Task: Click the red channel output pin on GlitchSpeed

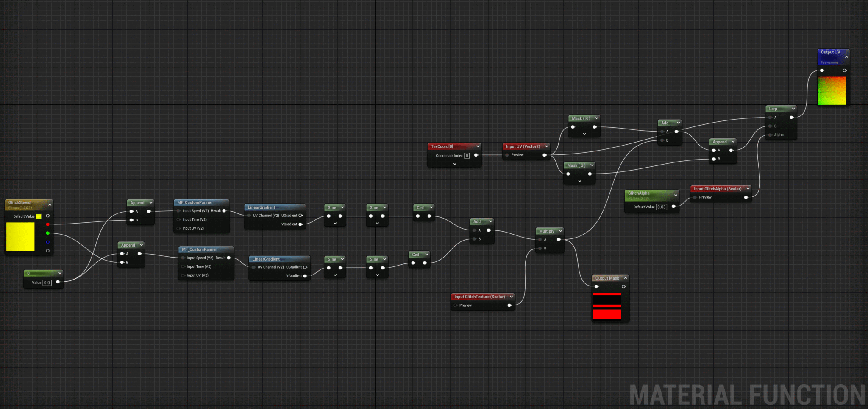Action: (47, 224)
